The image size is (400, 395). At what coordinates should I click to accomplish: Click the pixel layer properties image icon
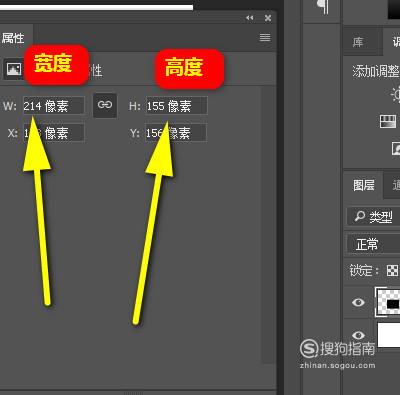coord(14,69)
